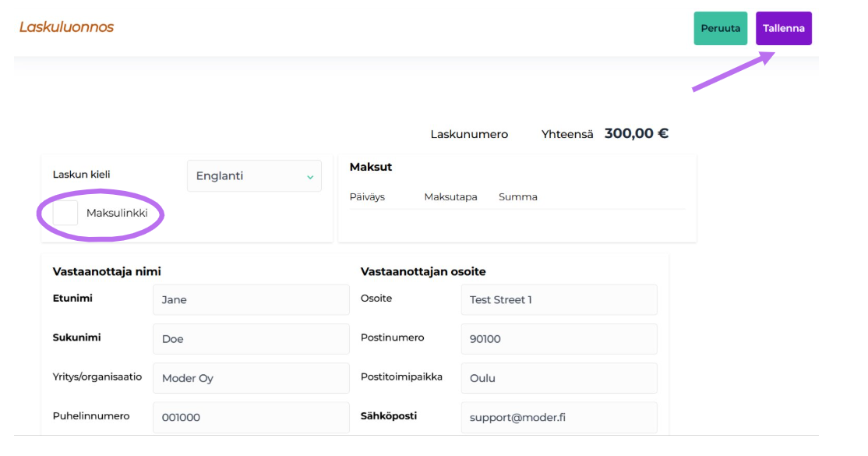Open the Laskuluonnos title link
The width and height of the screenshot is (868, 456).
tap(66, 25)
